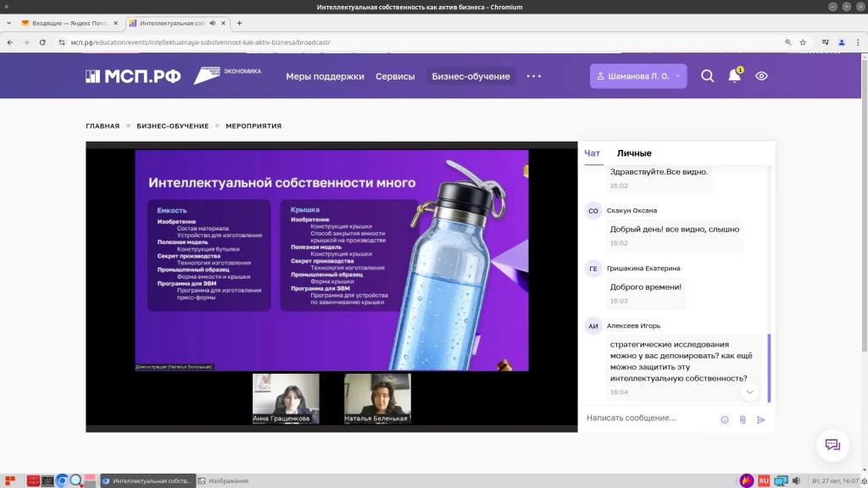Open the browser profile icon

(842, 42)
